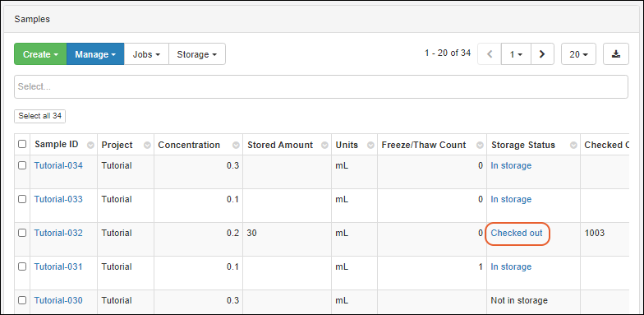Click the Select all 34 button
The height and width of the screenshot is (315, 644).
[x=39, y=116]
